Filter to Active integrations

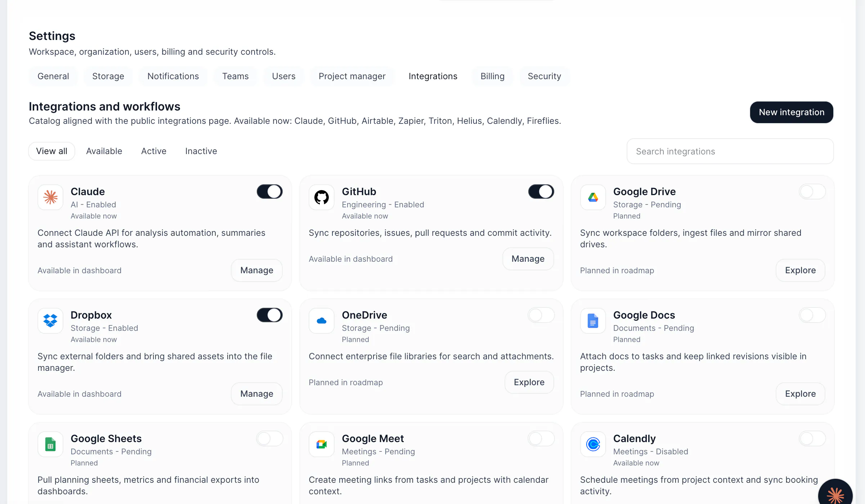(x=154, y=151)
